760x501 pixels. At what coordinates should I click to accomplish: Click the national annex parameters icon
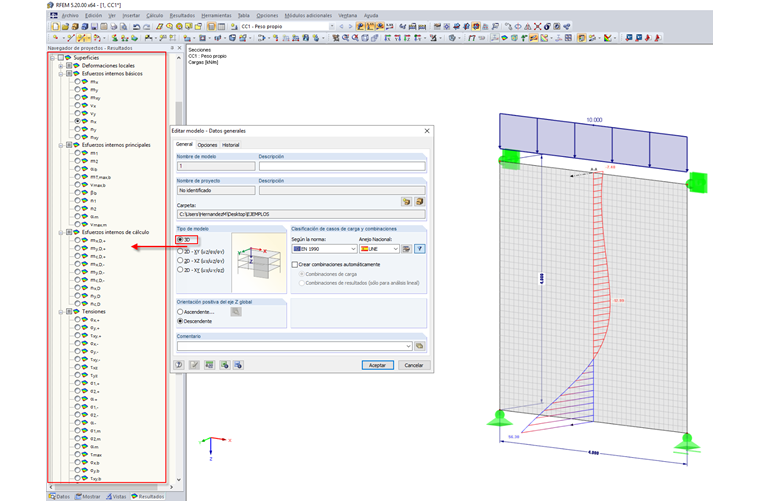[407, 249]
